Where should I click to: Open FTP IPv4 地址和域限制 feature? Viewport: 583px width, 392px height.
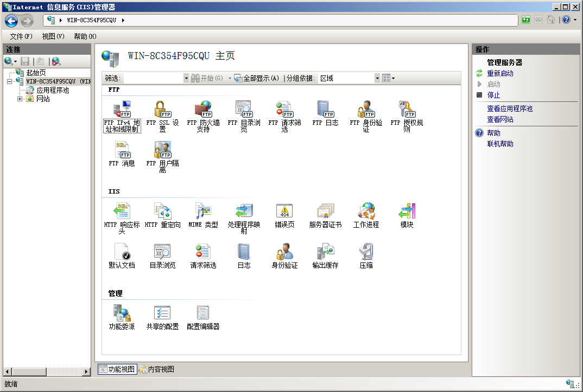point(122,116)
